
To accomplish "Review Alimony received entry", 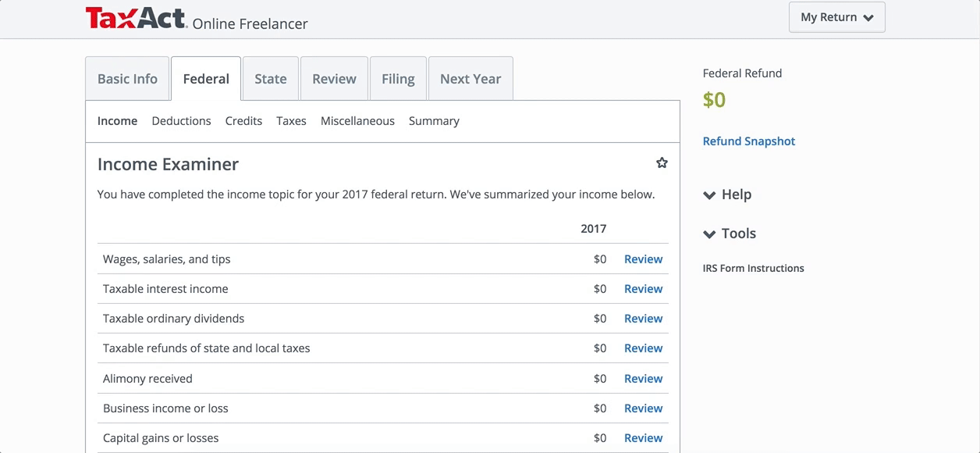I will (643, 379).
